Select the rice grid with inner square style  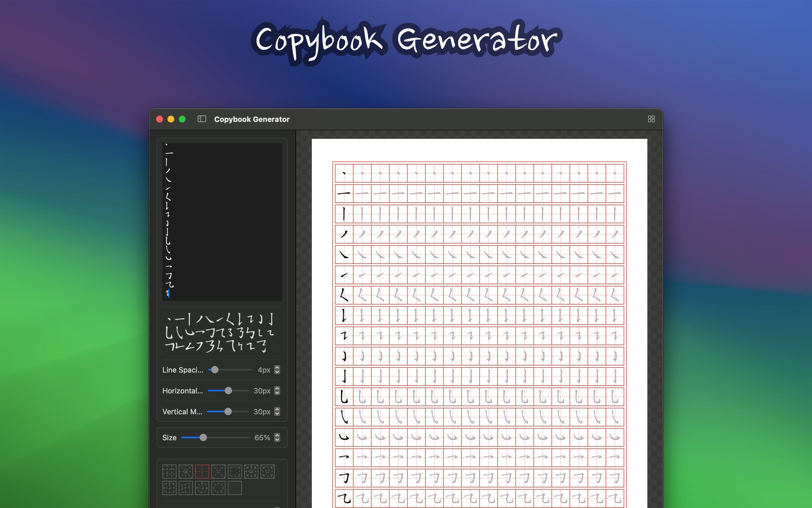click(251, 471)
